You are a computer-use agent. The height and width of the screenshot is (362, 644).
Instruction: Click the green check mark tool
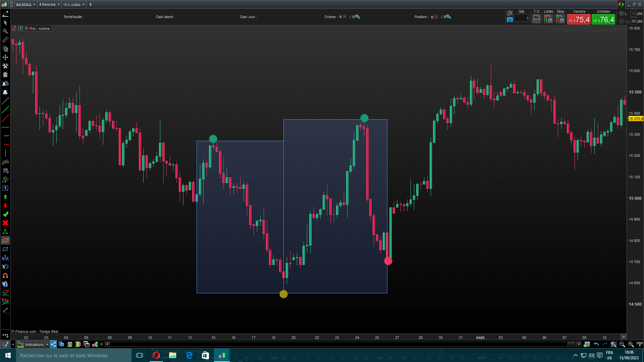pyautogui.click(x=5, y=214)
